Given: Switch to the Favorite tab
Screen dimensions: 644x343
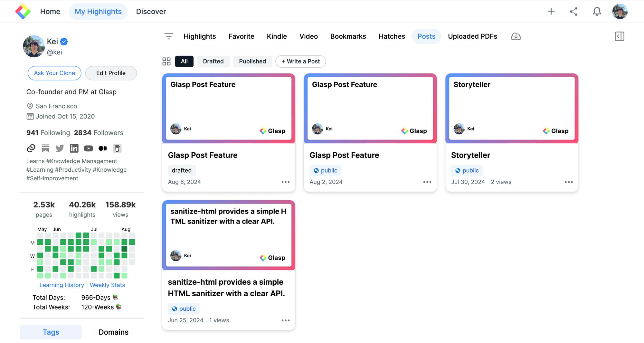Looking at the screenshot, I should [241, 36].
